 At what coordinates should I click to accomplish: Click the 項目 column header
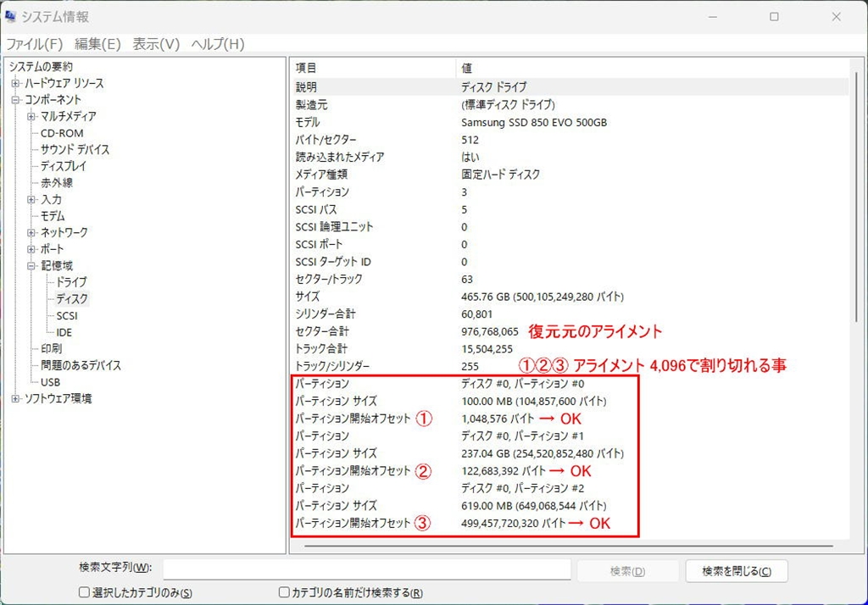pyautogui.click(x=373, y=68)
